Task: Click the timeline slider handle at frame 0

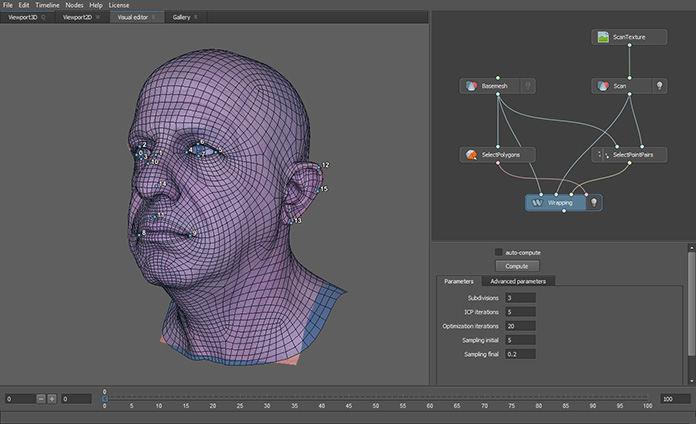Action: click(105, 398)
